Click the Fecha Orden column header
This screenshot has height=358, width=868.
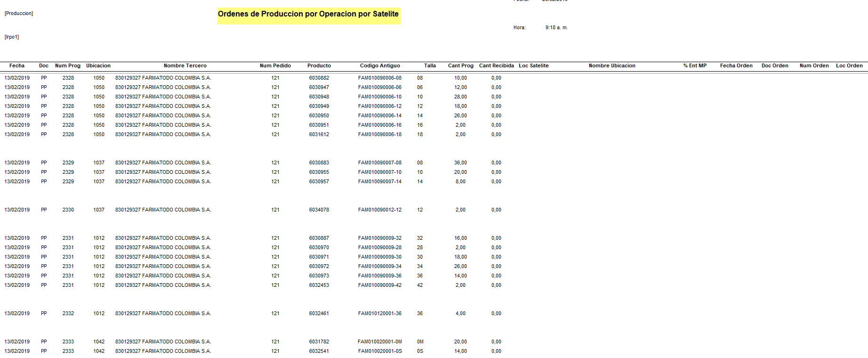[736, 65]
